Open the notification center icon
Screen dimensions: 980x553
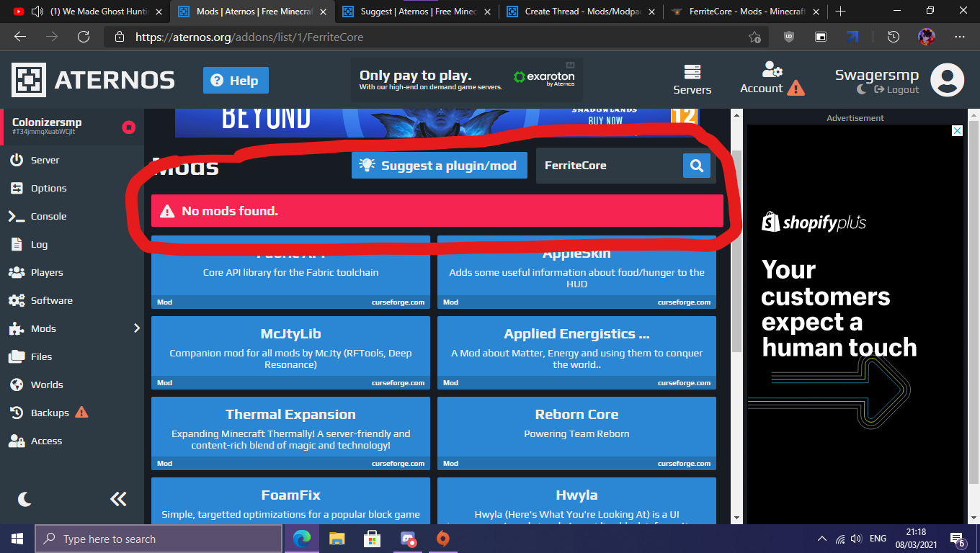(958, 539)
